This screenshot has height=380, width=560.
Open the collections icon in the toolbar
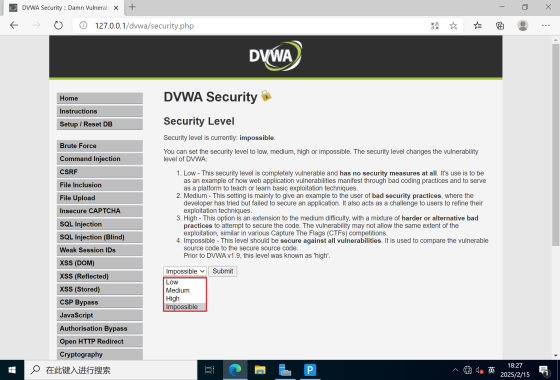tap(500, 25)
